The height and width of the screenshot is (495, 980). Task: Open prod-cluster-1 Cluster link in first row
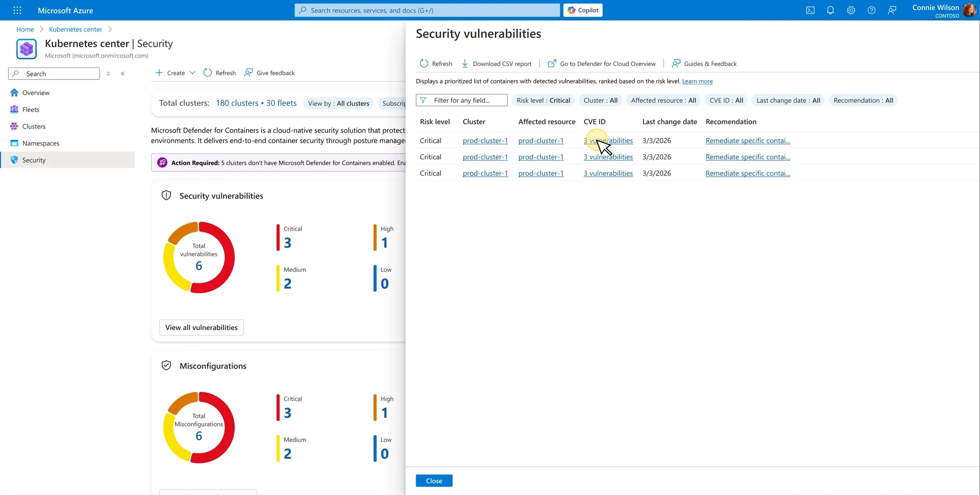tap(485, 141)
